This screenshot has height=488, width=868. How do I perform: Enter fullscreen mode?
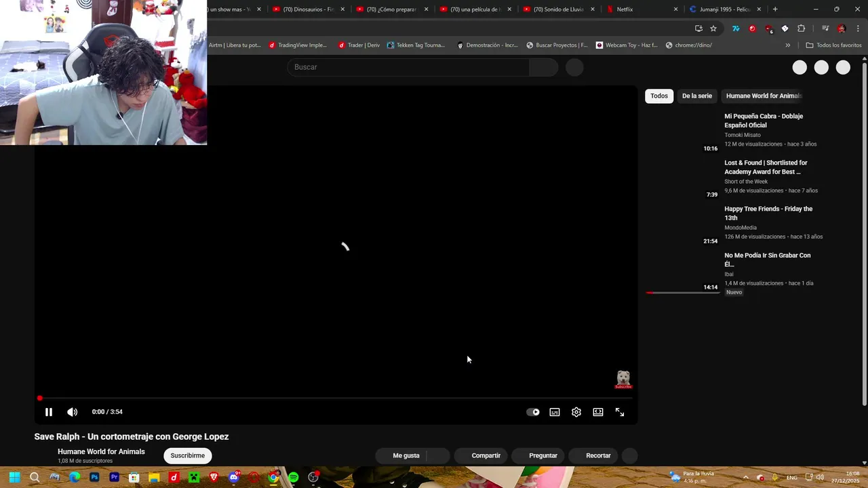tap(620, 412)
